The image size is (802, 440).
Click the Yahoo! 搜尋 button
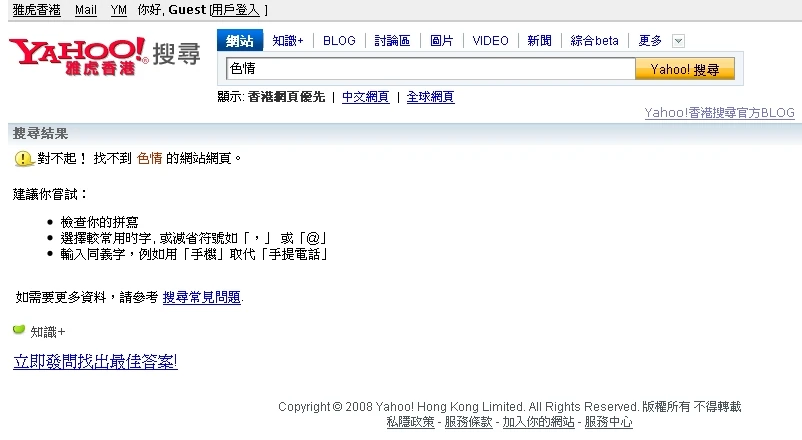(685, 69)
